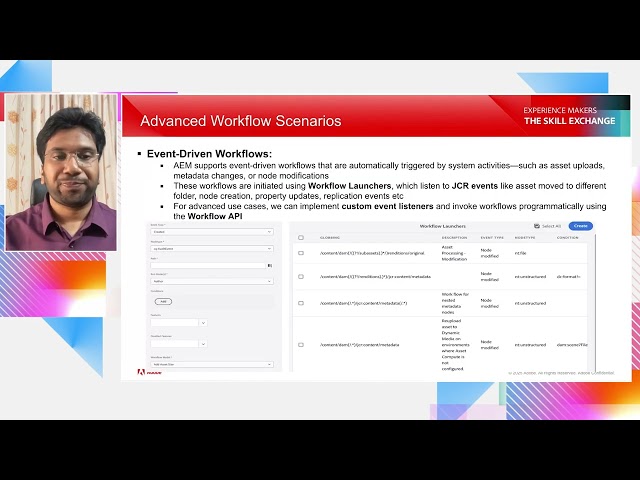
Task: Click the bold 'Workflow API' text
Action: coord(215,216)
